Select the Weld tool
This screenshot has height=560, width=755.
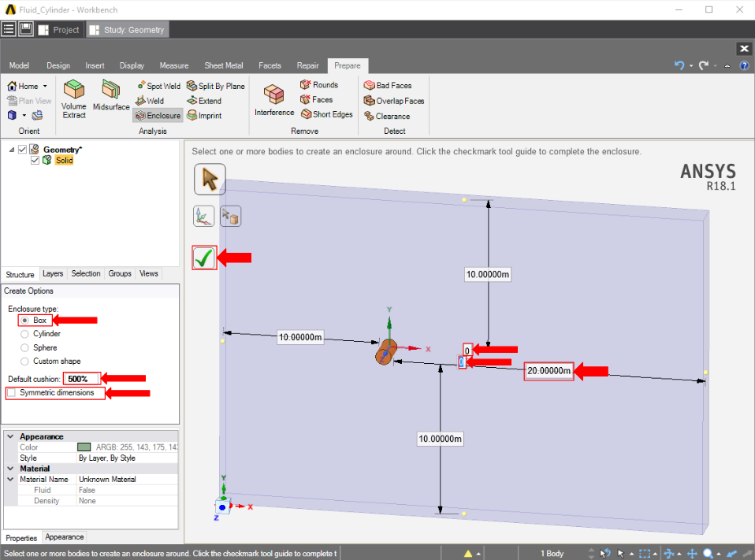pyautogui.click(x=150, y=101)
